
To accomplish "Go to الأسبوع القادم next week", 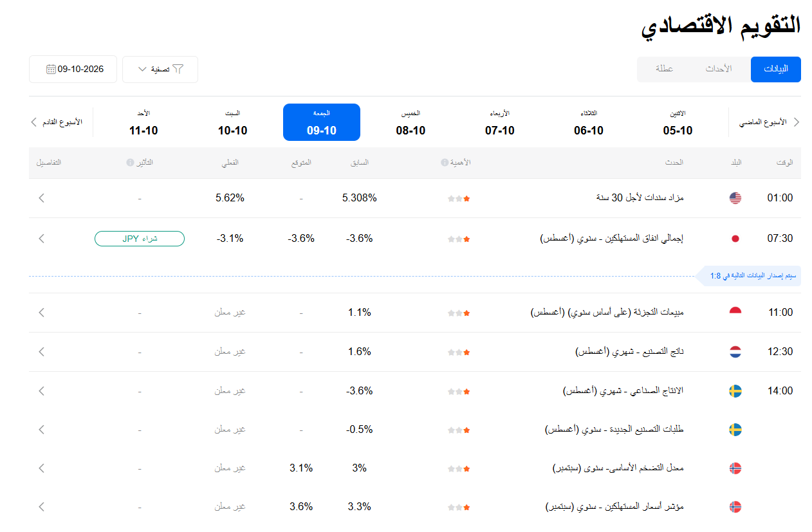I will 57,122.
